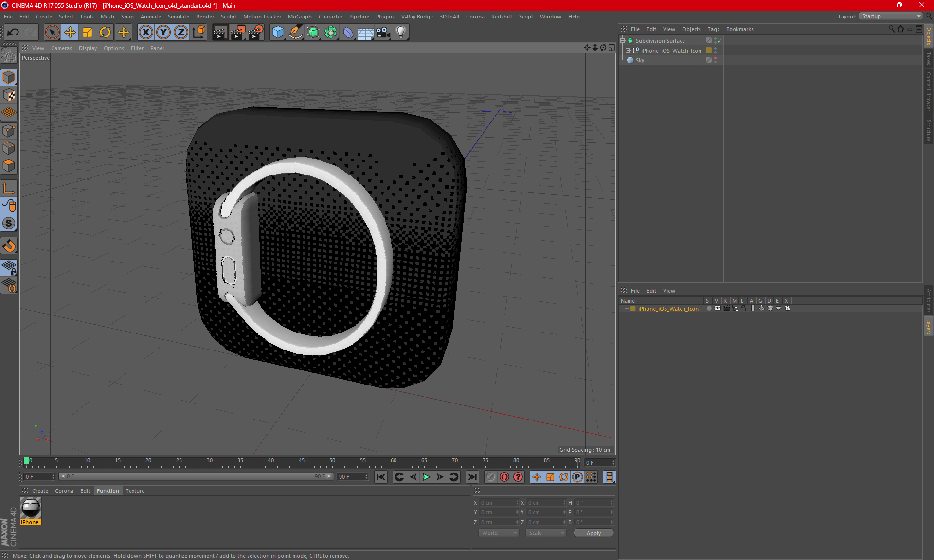Open World coordinate dropdown
934x560 pixels.
tap(499, 533)
